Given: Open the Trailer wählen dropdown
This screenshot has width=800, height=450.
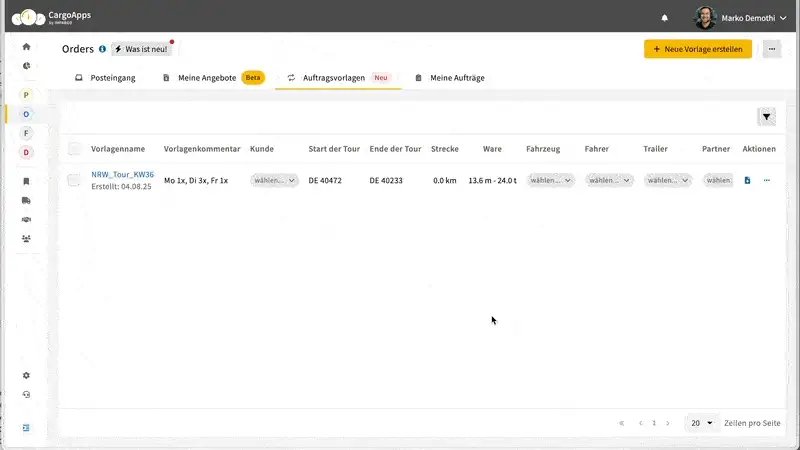Looking at the screenshot, I should coord(667,180).
